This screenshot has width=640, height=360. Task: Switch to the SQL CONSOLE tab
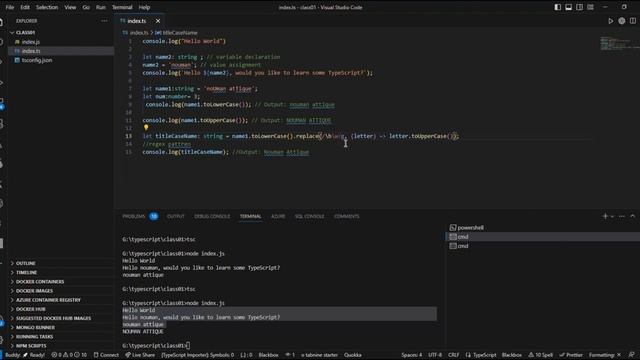[x=309, y=216]
